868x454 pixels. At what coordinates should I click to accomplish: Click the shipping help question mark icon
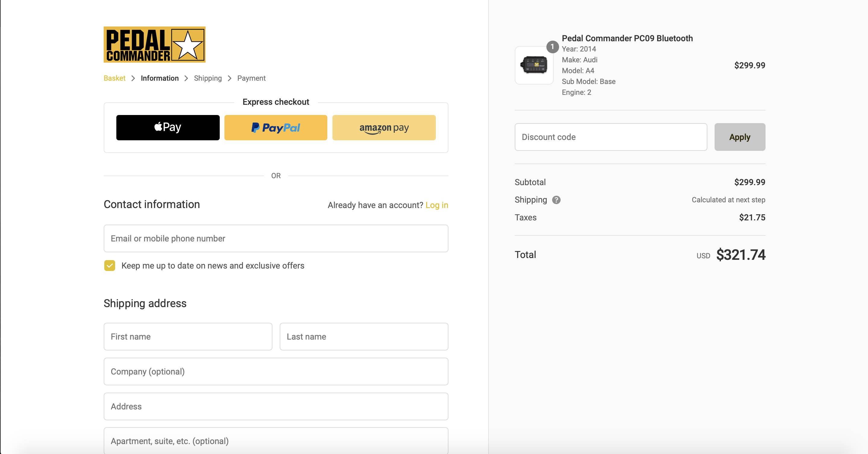coord(556,200)
